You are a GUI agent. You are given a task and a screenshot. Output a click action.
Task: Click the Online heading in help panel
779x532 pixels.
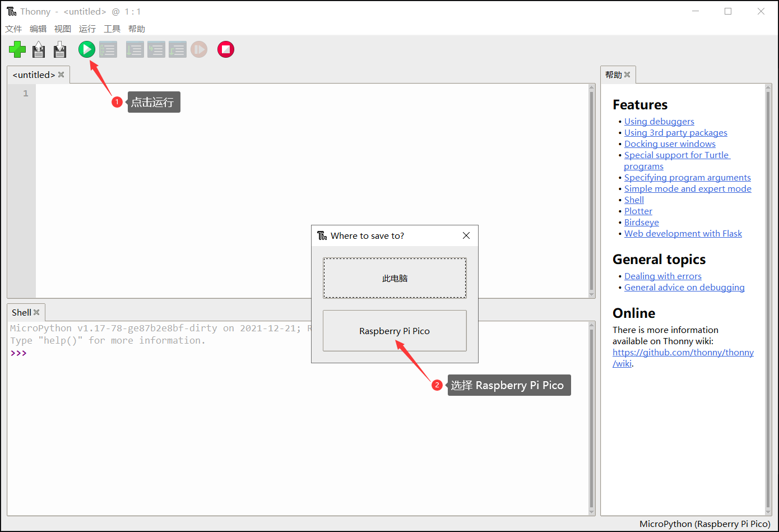[x=634, y=313]
